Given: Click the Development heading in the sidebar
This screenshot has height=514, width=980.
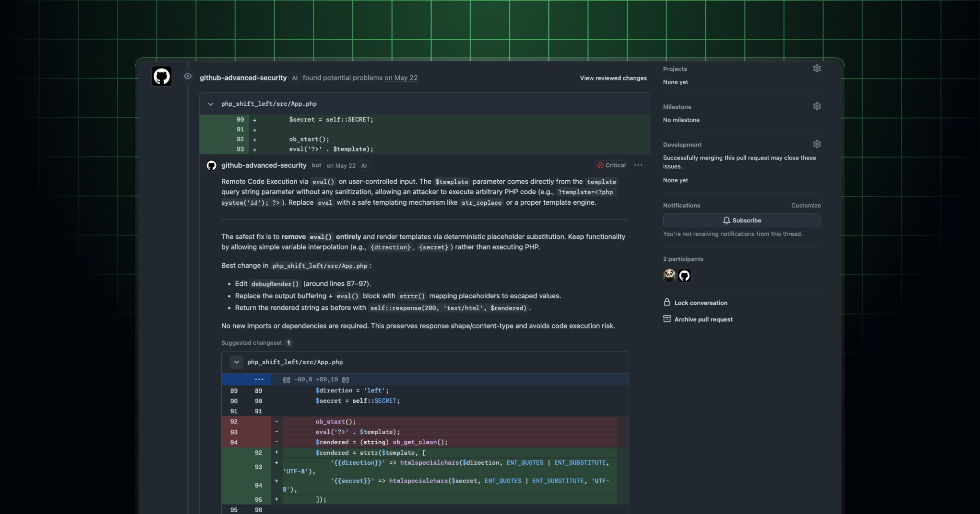Looking at the screenshot, I should 682,145.
